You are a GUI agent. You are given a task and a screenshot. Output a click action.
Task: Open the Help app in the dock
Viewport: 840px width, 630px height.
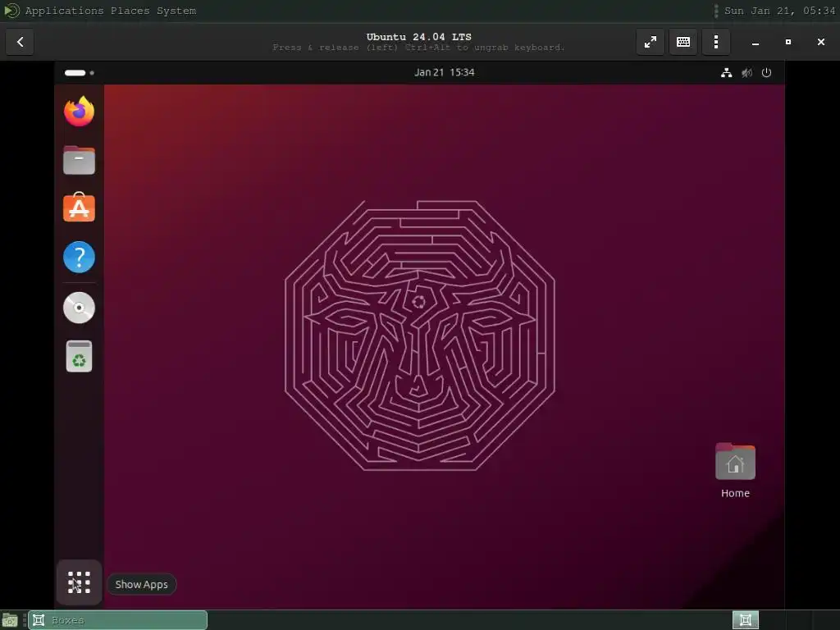pos(80,257)
